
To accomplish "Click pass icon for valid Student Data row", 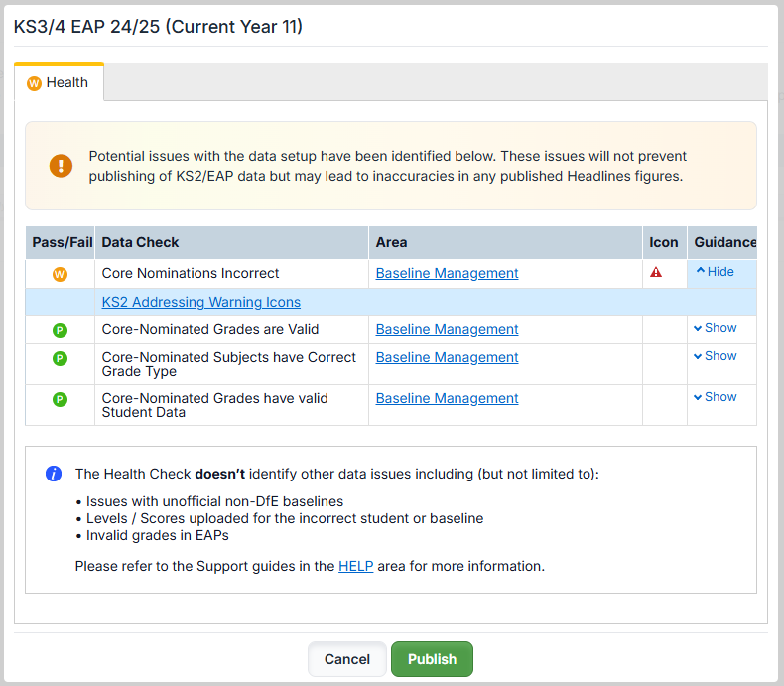I will [x=60, y=399].
